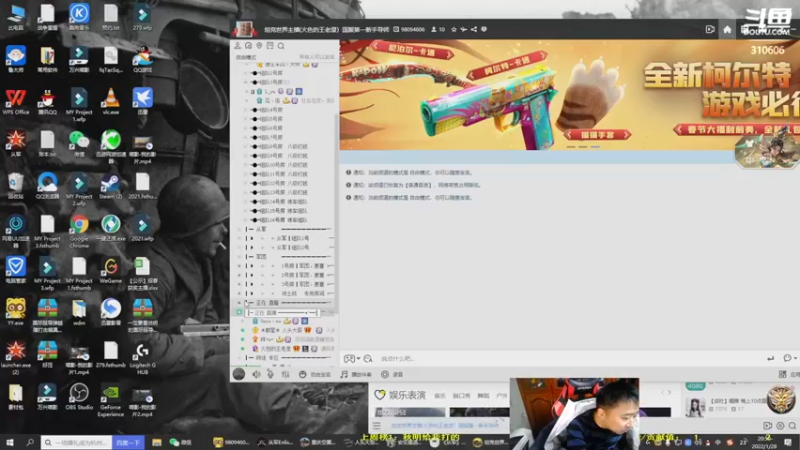The width and height of the screenshot is (800, 450).
Task: Click the location pin icon above the channel tree
Action: pos(259,46)
